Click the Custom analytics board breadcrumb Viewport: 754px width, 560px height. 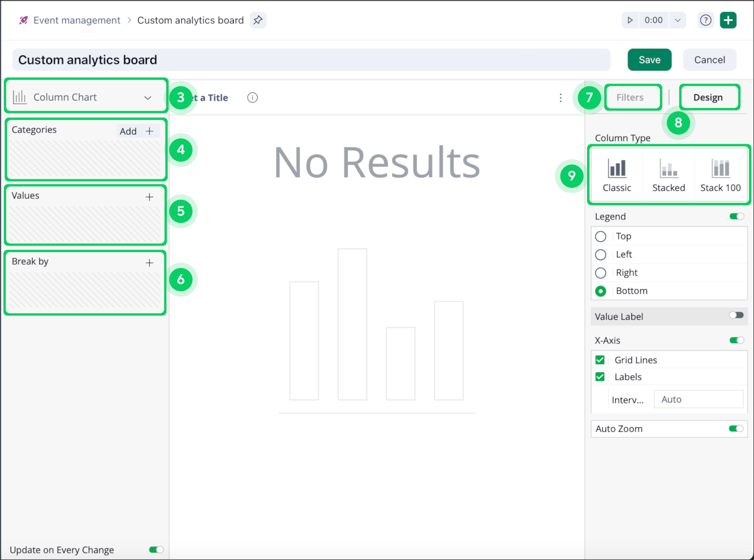tap(191, 20)
